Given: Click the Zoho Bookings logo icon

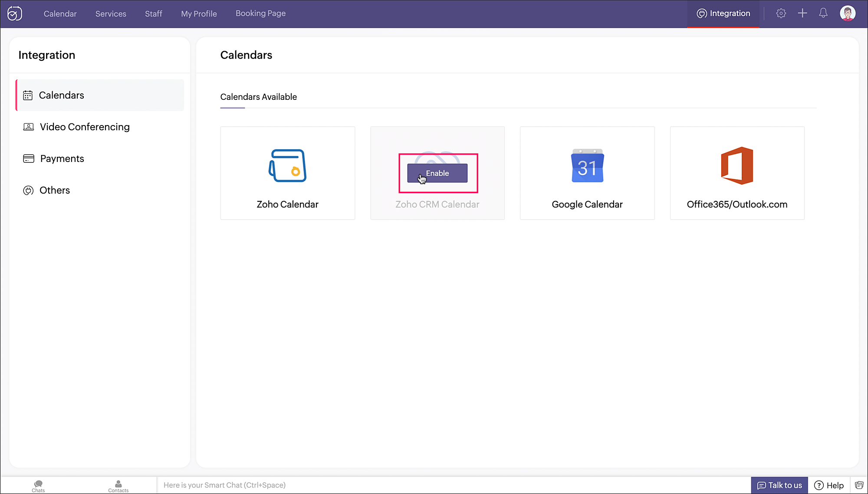Looking at the screenshot, I should tap(15, 13).
